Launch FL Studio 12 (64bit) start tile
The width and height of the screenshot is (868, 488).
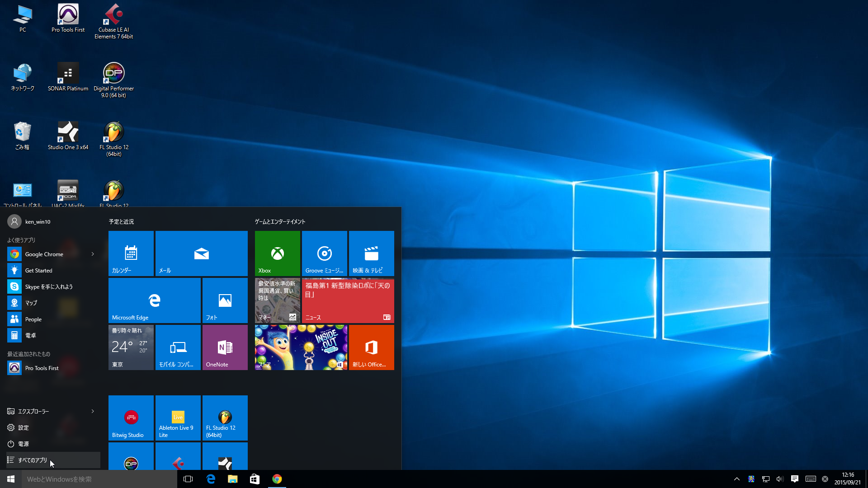click(x=225, y=418)
